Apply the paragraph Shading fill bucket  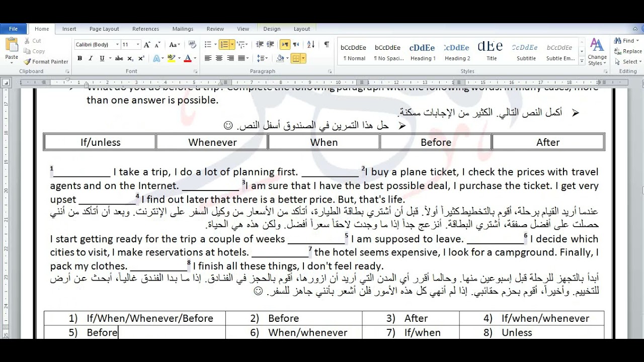point(280,58)
